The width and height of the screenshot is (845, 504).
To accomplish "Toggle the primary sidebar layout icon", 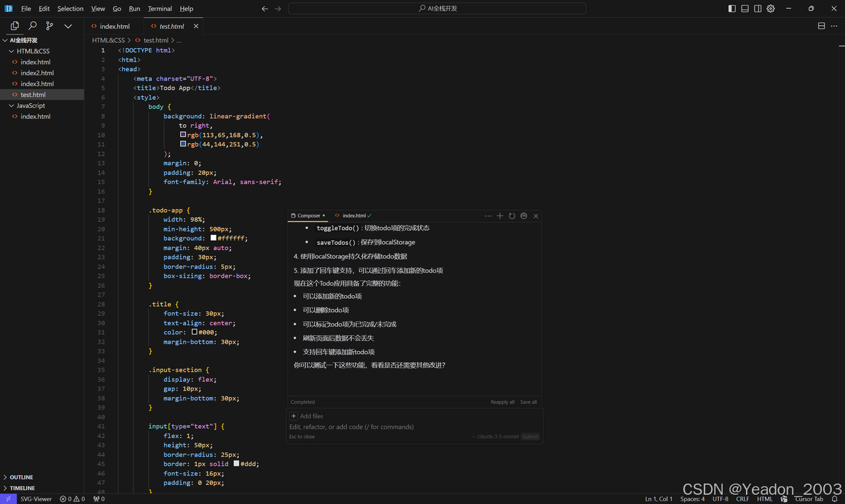I will pos(732,9).
